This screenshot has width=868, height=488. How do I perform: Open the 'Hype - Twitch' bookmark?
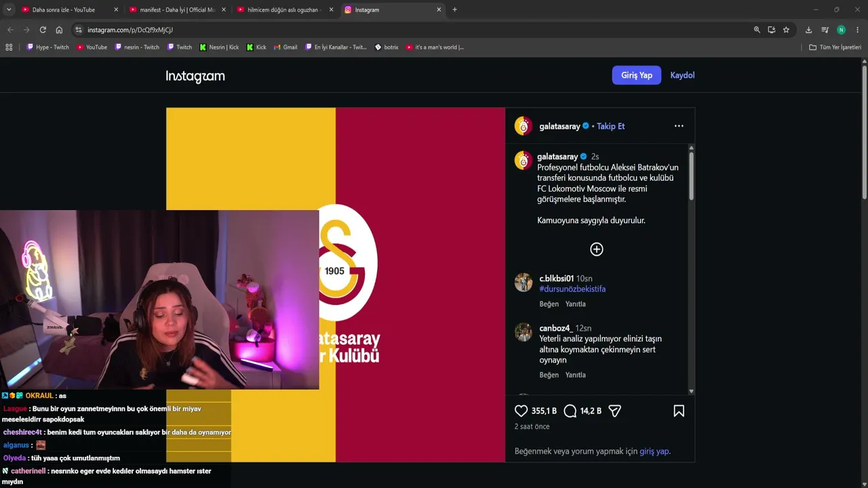click(x=47, y=47)
